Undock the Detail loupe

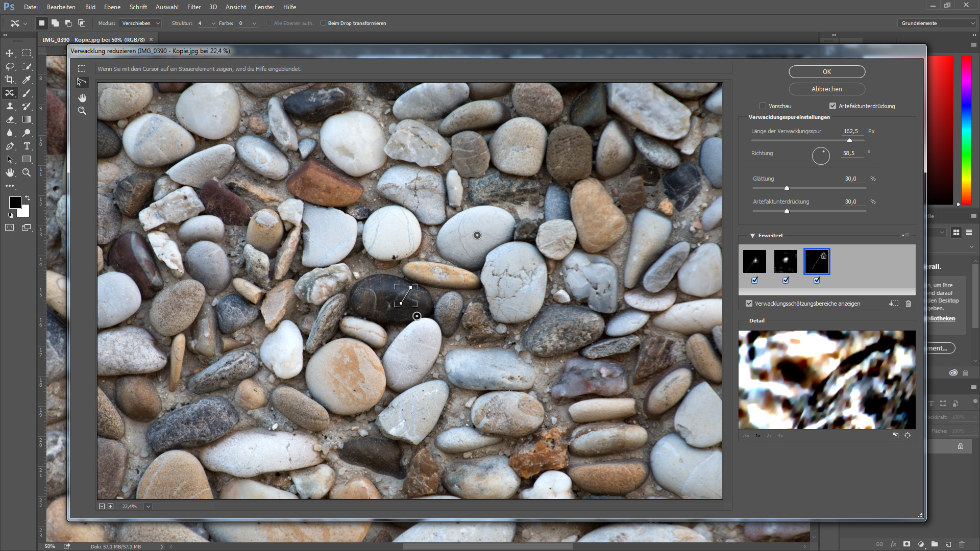[896, 436]
